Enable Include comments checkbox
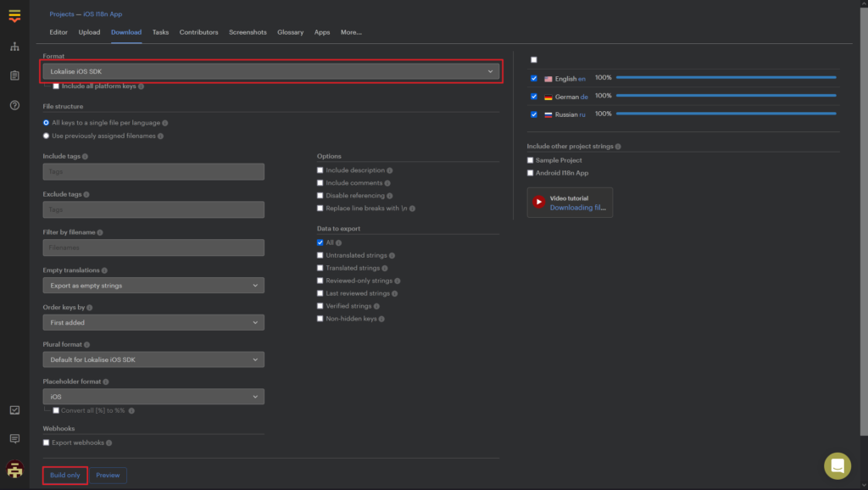The image size is (868, 490). tap(320, 183)
